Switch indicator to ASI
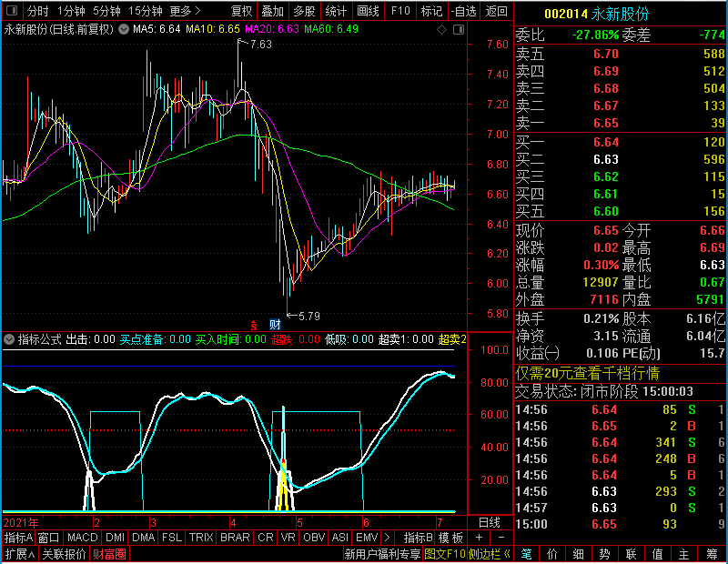 [x=339, y=538]
